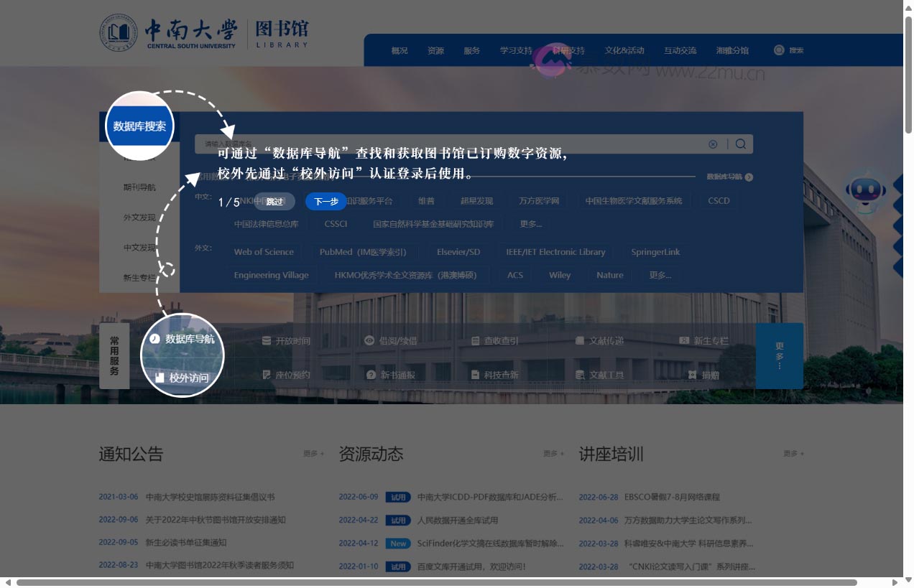Image resolution: width=914 pixels, height=588 pixels.
Task: Open the top-right 搜索 search icon
Action: [788, 50]
